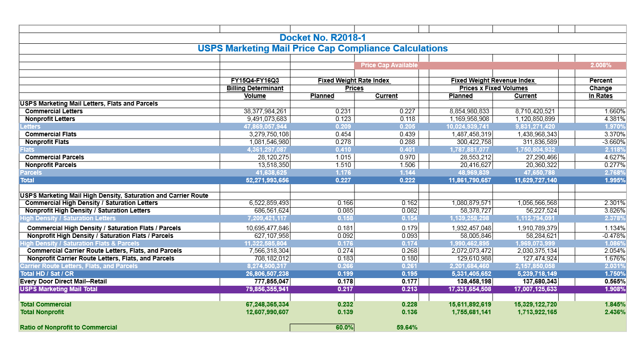
Task: Click 'Ratio of Nonprofit to Commercial' label
Action: pos(69,328)
